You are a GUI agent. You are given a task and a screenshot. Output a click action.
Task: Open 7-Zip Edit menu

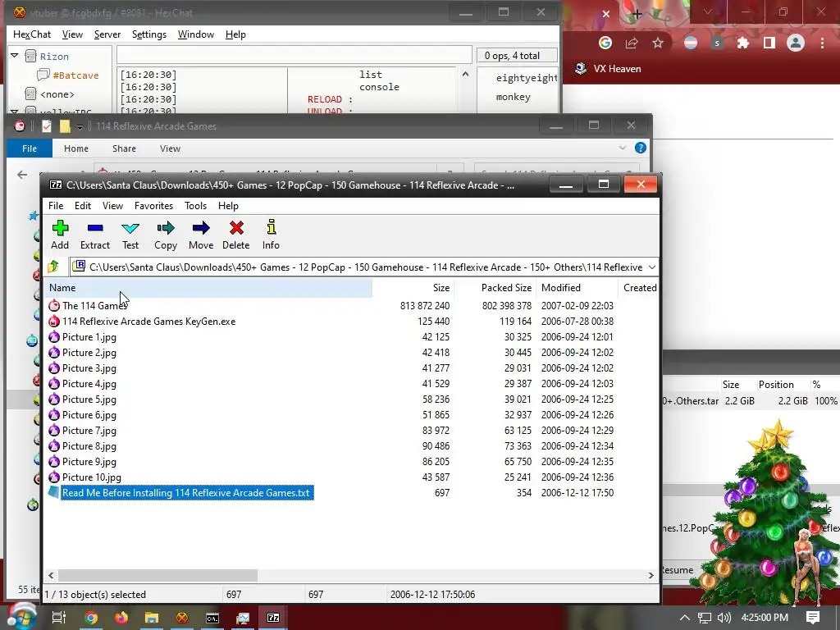click(x=83, y=206)
